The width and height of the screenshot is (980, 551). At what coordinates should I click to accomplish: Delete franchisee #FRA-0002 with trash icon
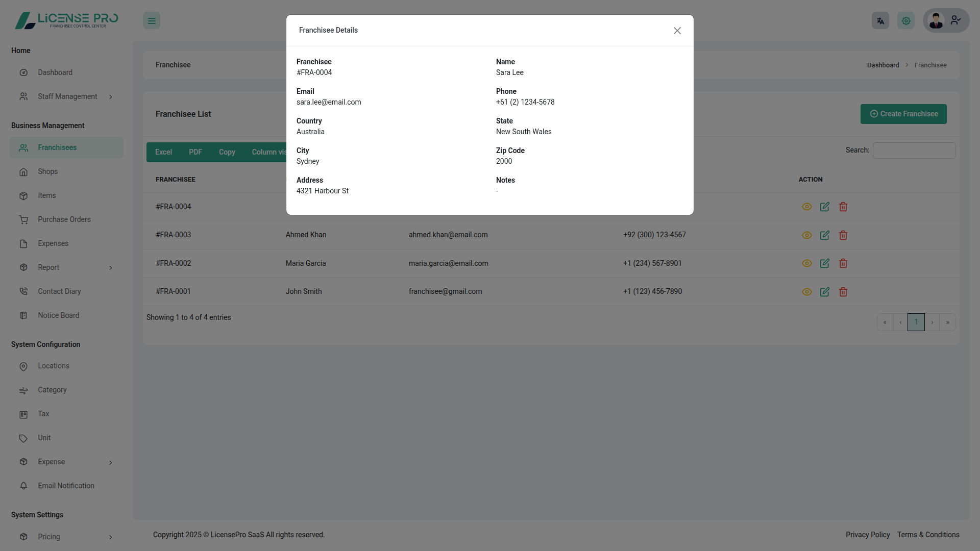843,263
